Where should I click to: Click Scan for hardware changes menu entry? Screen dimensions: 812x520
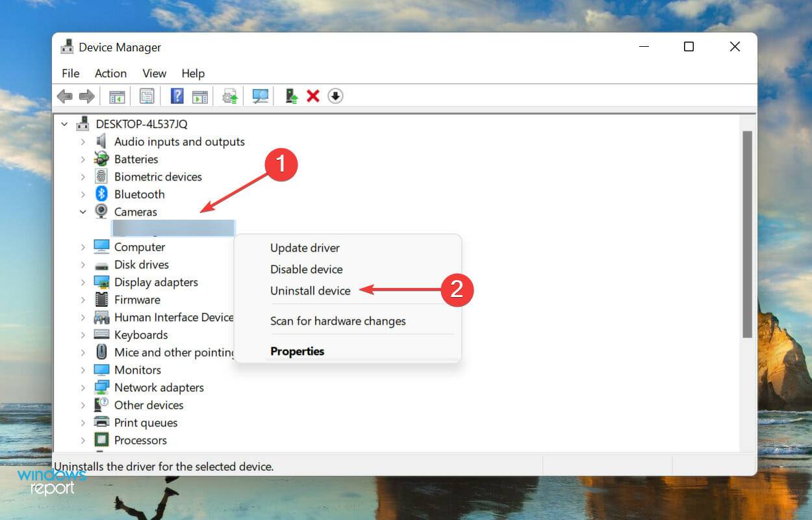pyautogui.click(x=338, y=320)
